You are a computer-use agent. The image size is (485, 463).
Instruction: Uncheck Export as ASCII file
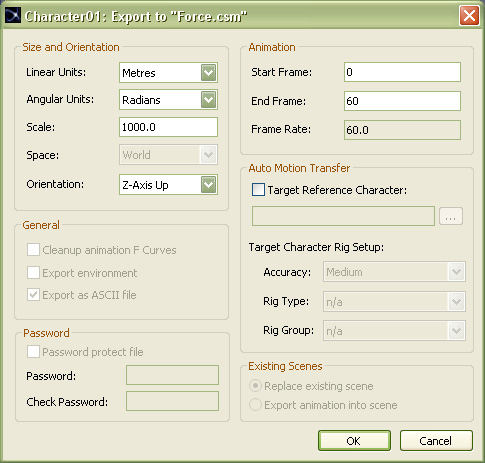[x=33, y=295]
